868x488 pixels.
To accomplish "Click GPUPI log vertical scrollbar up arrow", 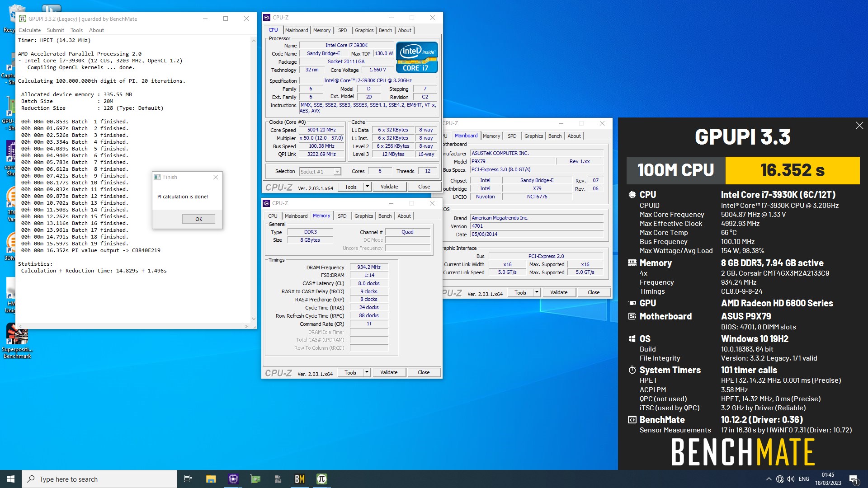I will (x=254, y=40).
